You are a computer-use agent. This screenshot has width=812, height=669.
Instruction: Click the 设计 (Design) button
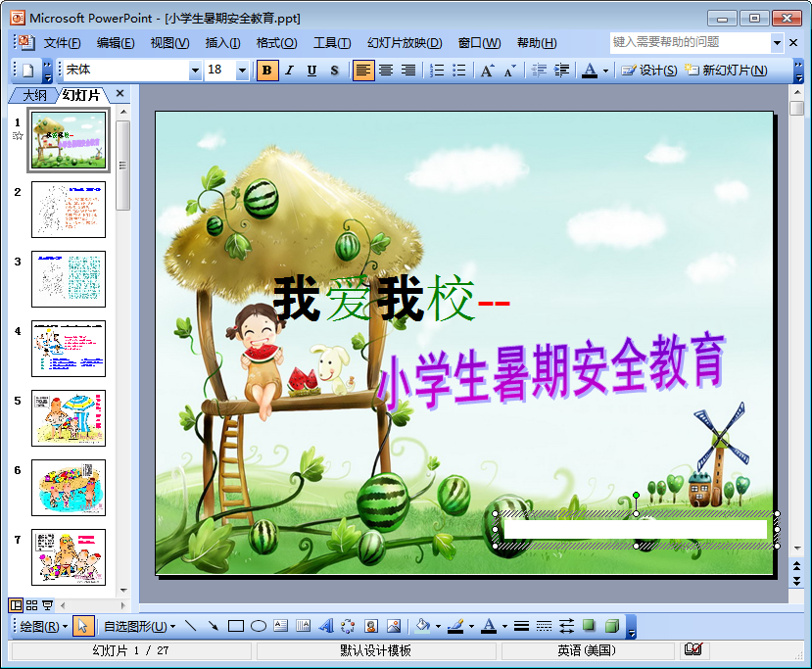pos(649,71)
